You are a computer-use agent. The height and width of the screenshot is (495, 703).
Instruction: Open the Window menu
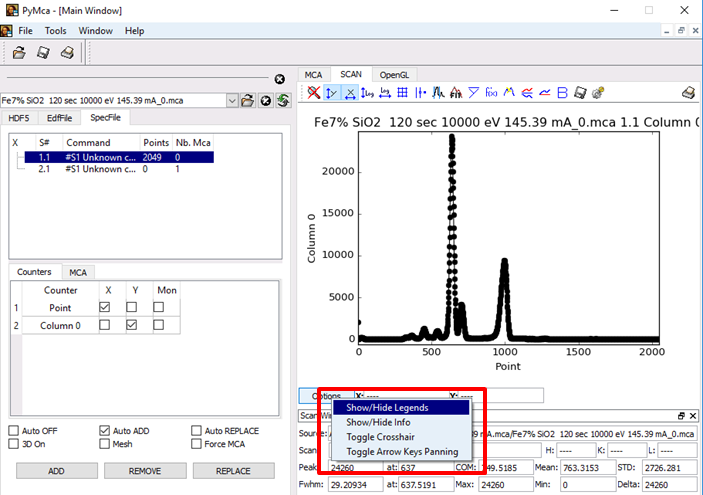(x=95, y=31)
